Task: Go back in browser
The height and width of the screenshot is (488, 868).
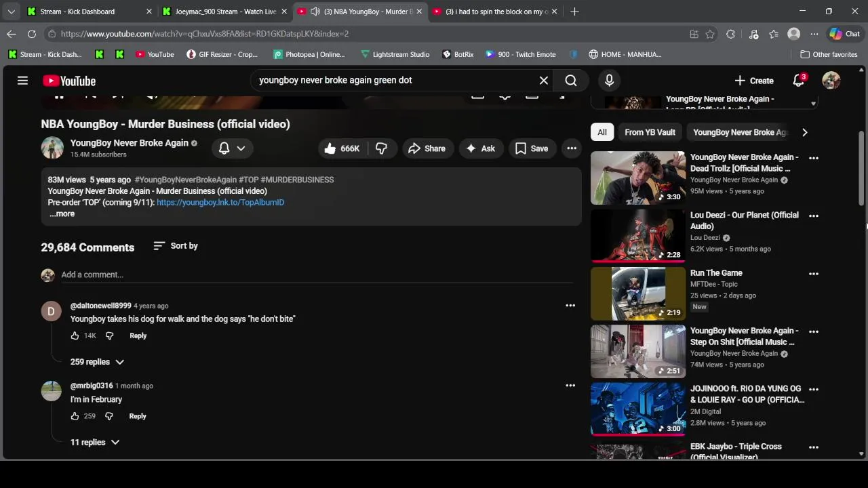Action: (12, 34)
